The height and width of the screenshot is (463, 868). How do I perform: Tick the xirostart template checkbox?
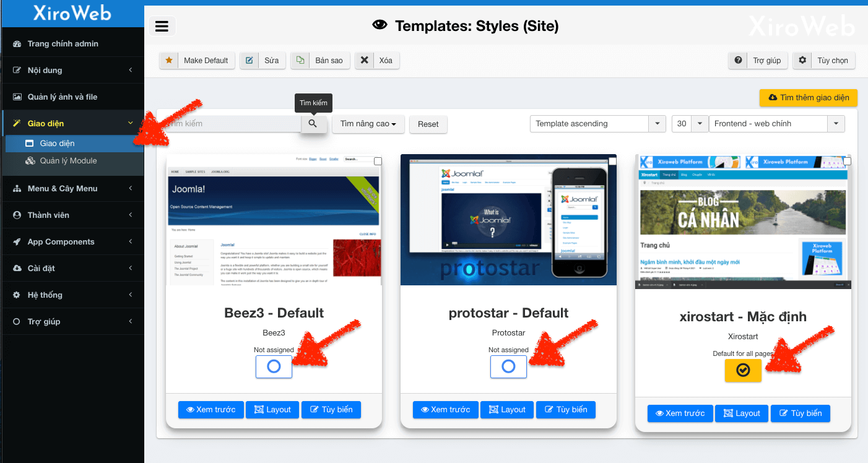(847, 161)
